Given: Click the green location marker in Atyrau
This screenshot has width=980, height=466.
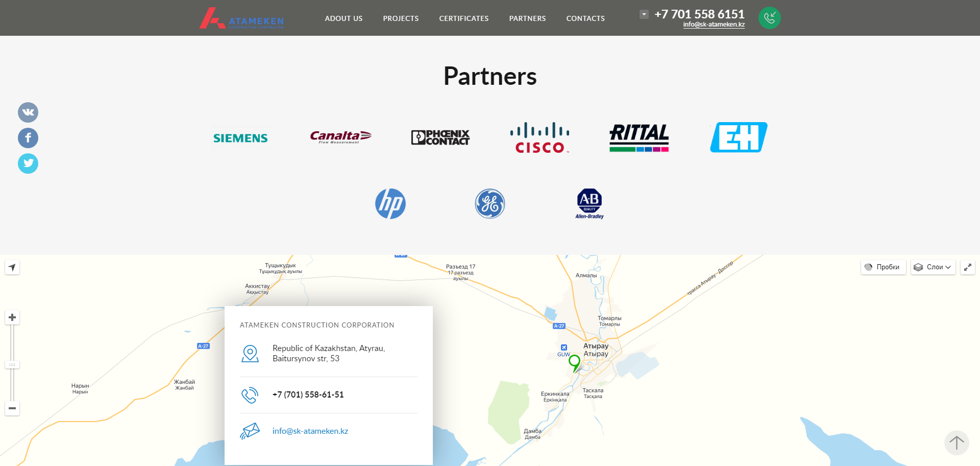Looking at the screenshot, I should pyautogui.click(x=575, y=363).
